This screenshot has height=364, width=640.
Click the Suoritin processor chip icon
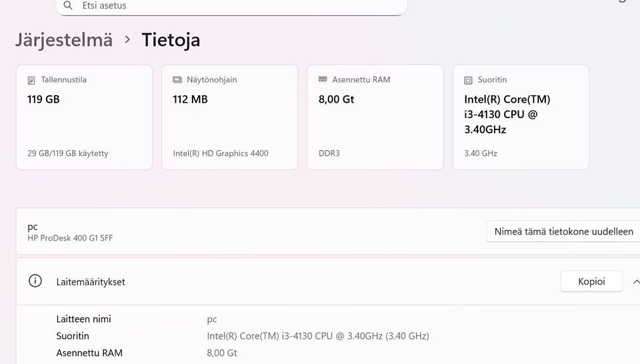pos(469,80)
